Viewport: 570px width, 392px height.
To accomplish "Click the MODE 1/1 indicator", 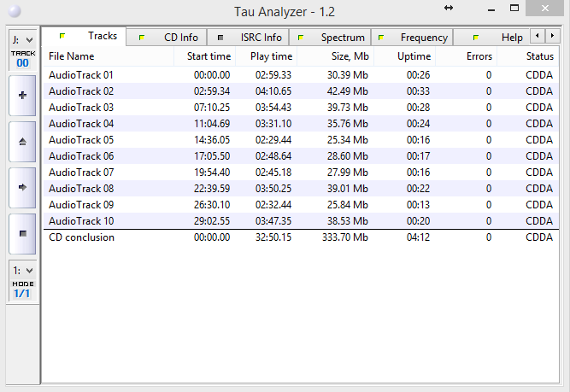I will pos(22,293).
